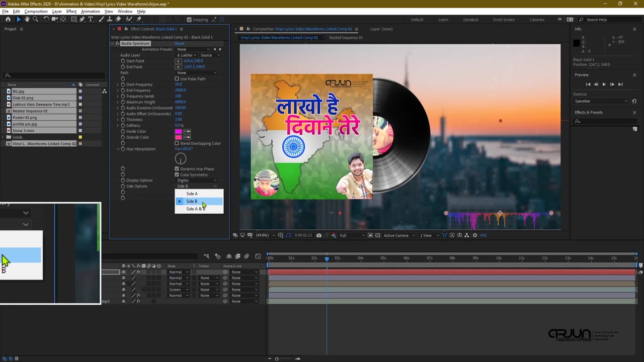This screenshot has height=362, width=644.
Task: Open the Screen blend mode dropdown
Action: pyautogui.click(x=179, y=290)
